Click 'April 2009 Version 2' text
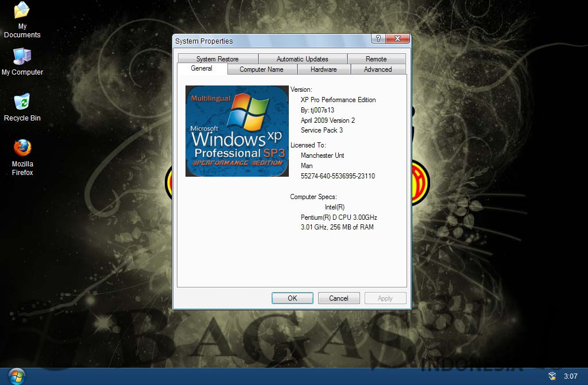The width and height of the screenshot is (588, 385). tap(328, 120)
